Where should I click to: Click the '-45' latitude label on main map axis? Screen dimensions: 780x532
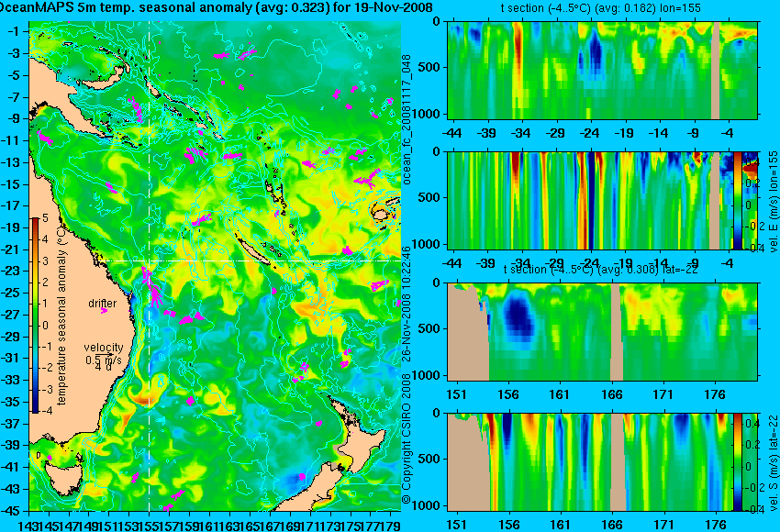click(11, 511)
